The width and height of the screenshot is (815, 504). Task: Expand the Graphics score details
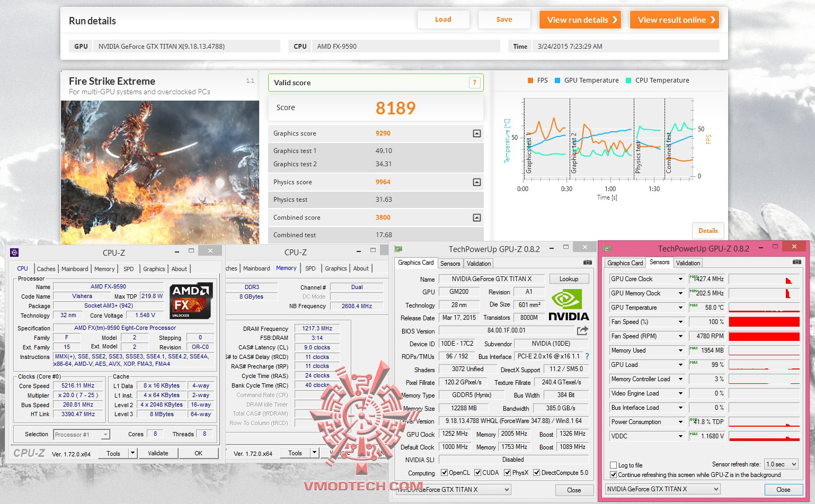(477, 133)
